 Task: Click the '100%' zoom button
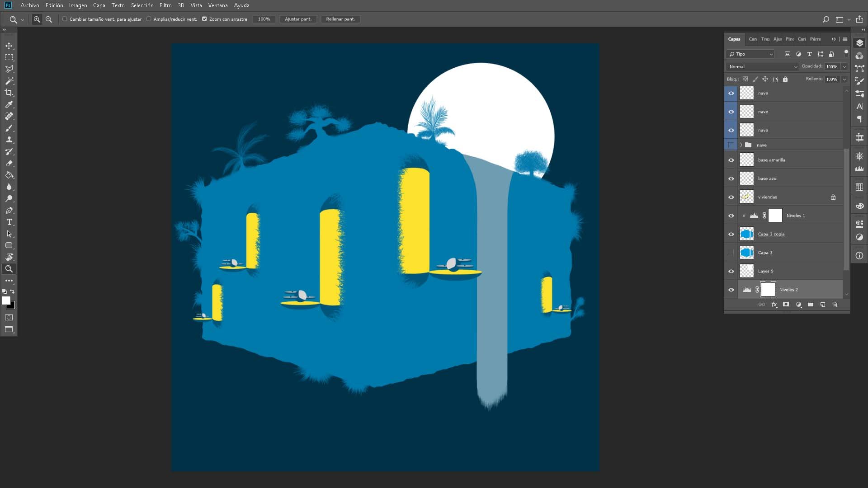[x=264, y=19]
